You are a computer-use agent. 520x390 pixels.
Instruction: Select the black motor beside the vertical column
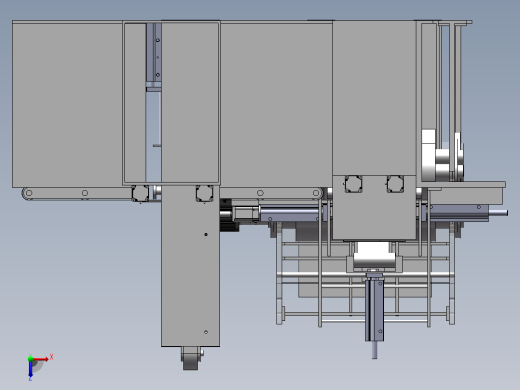[228, 216]
